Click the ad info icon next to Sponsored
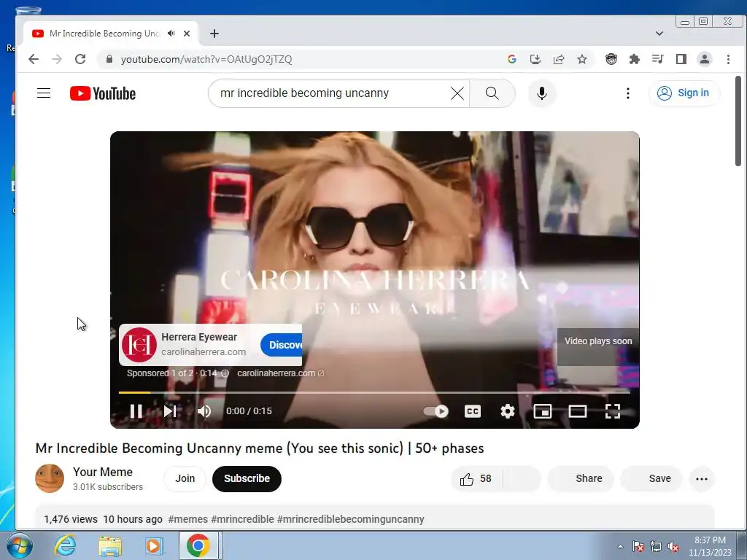Viewport: 747px width, 560px height. pyautogui.click(x=225, y=373)
